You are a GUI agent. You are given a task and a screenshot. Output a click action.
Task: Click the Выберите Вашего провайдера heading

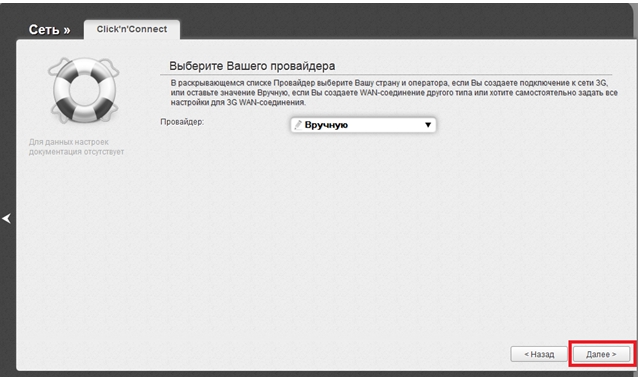[x=252, y=66]
